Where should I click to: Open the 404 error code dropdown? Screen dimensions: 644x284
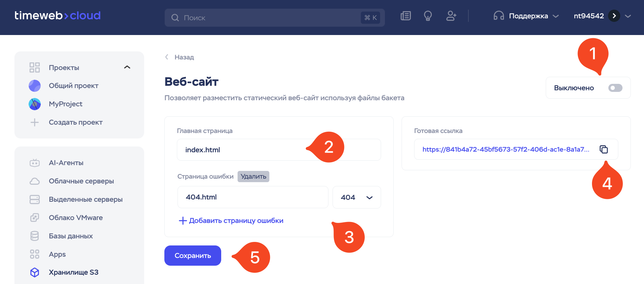[356, 197]
